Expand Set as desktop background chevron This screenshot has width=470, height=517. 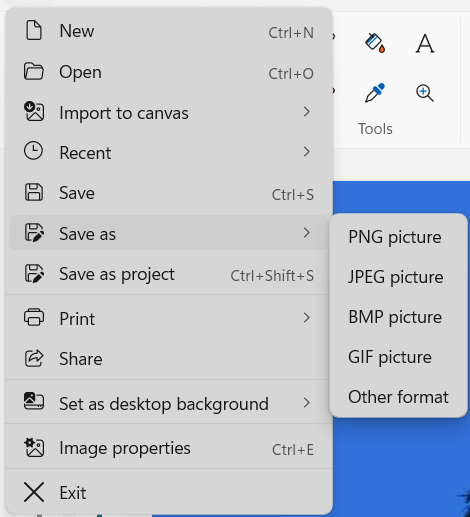pyautogui.click(x=307, y=403)
